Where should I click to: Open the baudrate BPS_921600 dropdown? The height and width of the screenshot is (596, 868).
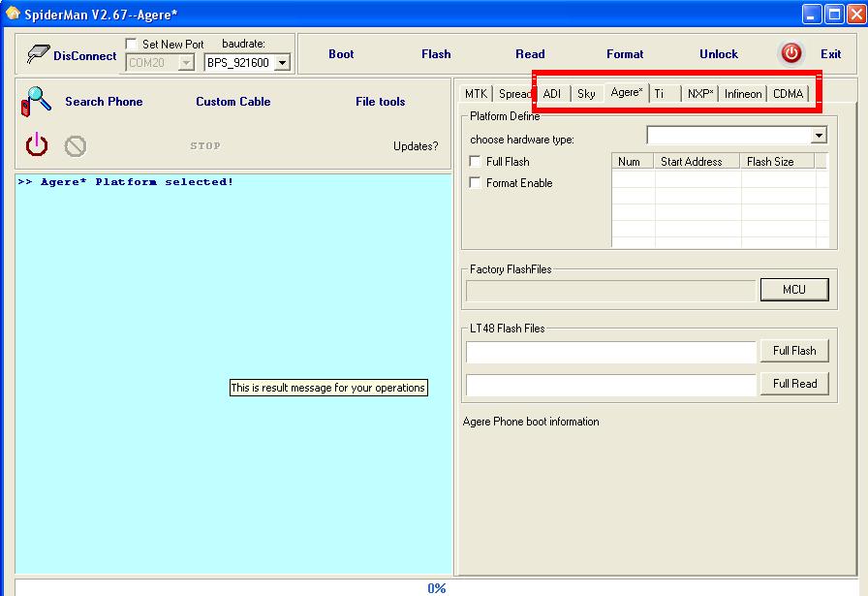click(282, 63)
